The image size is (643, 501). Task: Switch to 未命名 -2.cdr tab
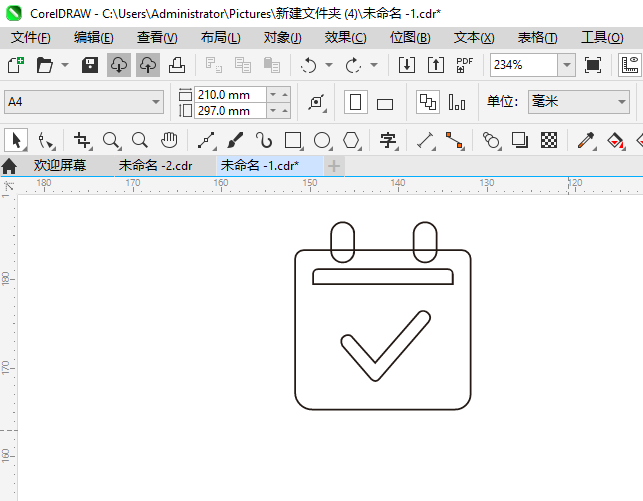(x=155, y=166)
